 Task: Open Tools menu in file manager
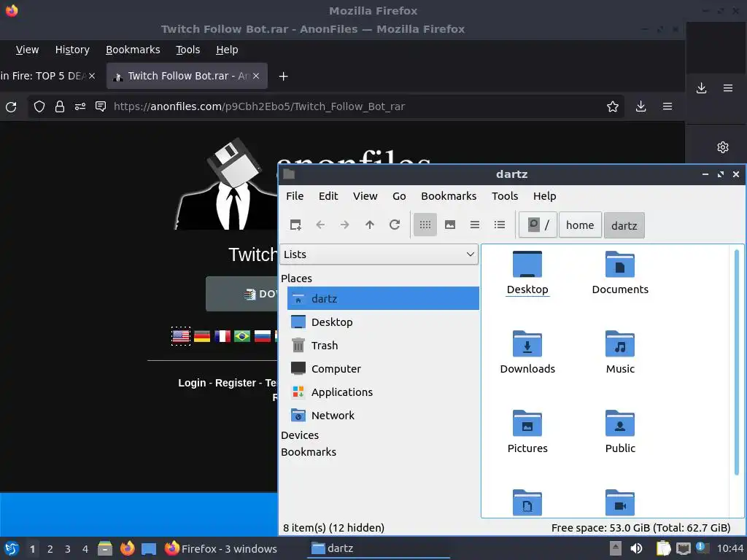tap(505, 196)
